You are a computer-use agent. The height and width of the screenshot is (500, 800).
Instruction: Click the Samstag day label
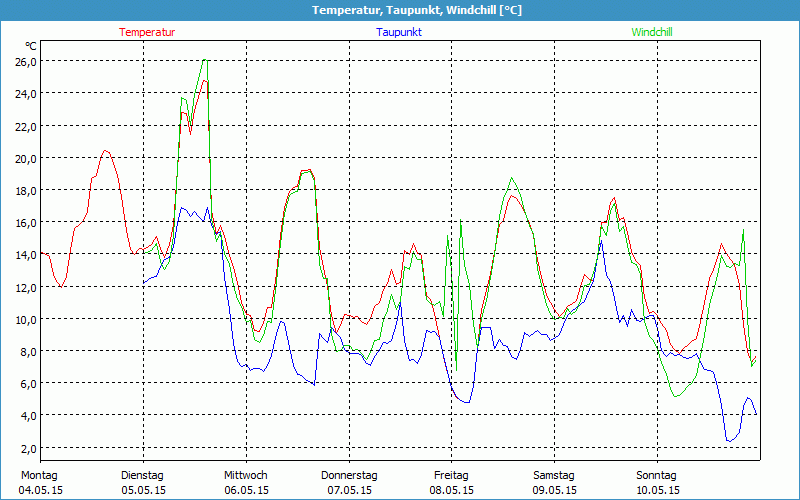pos(554,476)
